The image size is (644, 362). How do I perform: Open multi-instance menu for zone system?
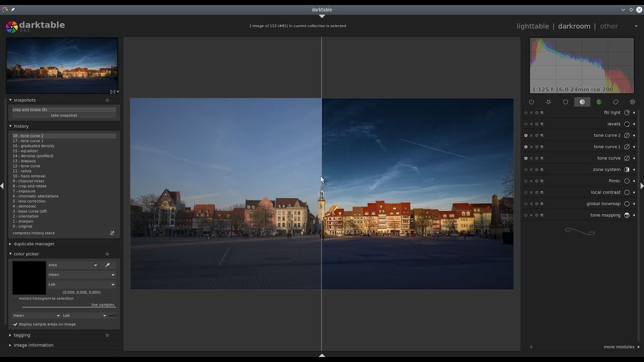pyautogui.click(x=542, y=169)
